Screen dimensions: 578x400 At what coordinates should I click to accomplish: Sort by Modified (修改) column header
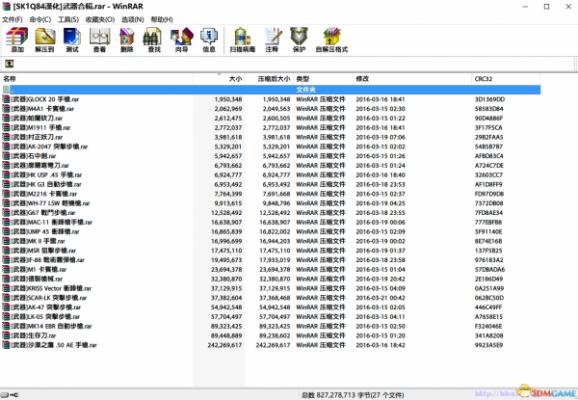[x=412, y=79]
